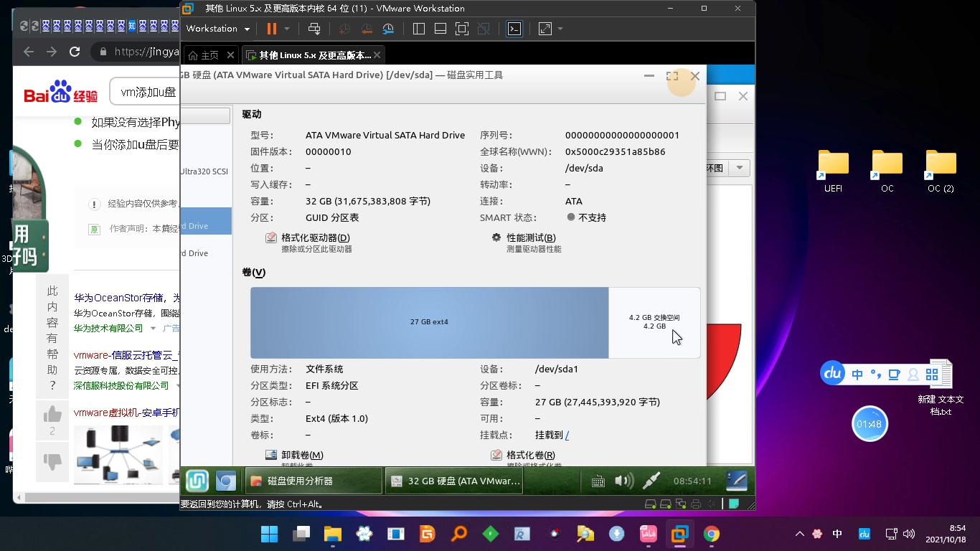The image size is (980, 551).
Task: Select the 新建 文本文档.txt file on desktop
Action: (941, 387)
